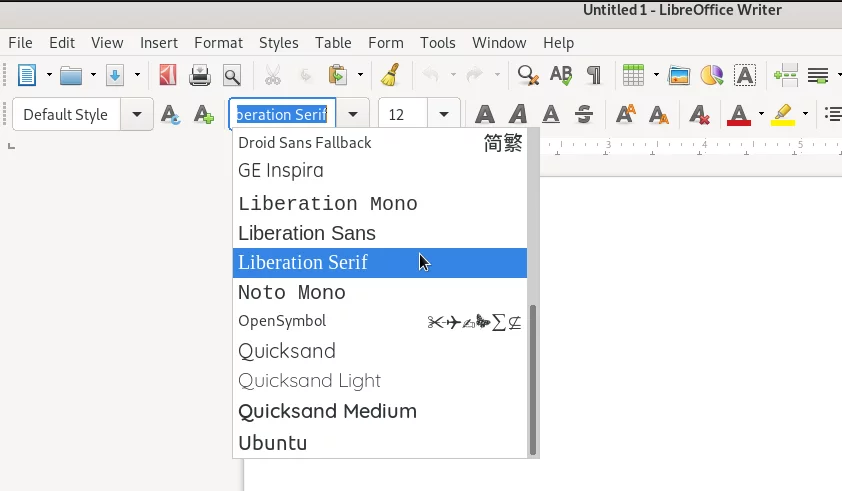842x491 pixels.
Task: Open the Edit menu
Action: point(62,42)
